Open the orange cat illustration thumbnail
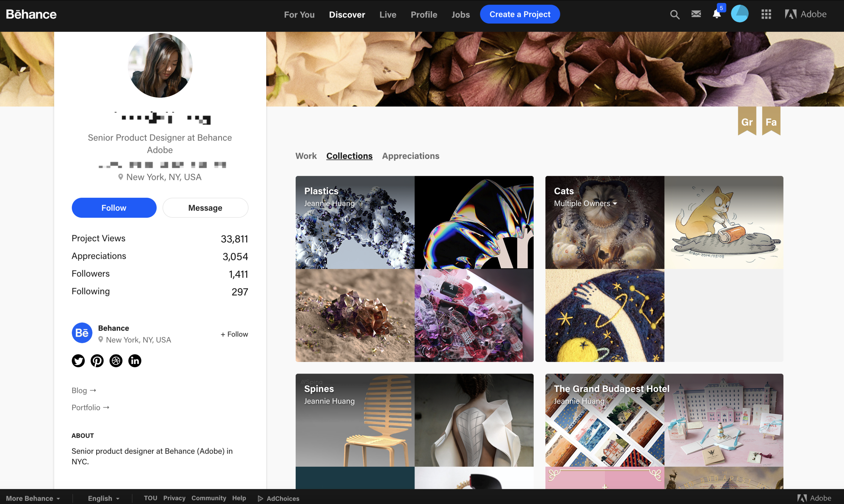 click(724, 223)
